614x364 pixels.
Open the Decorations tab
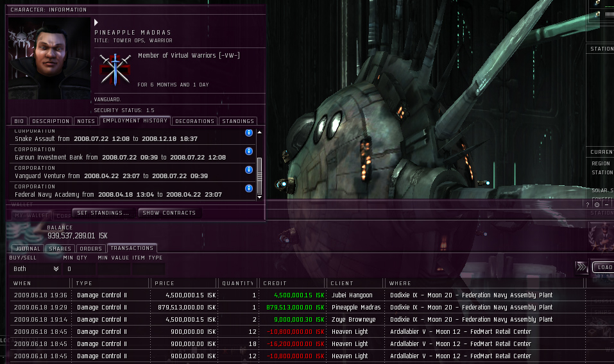tap(194, 121)
